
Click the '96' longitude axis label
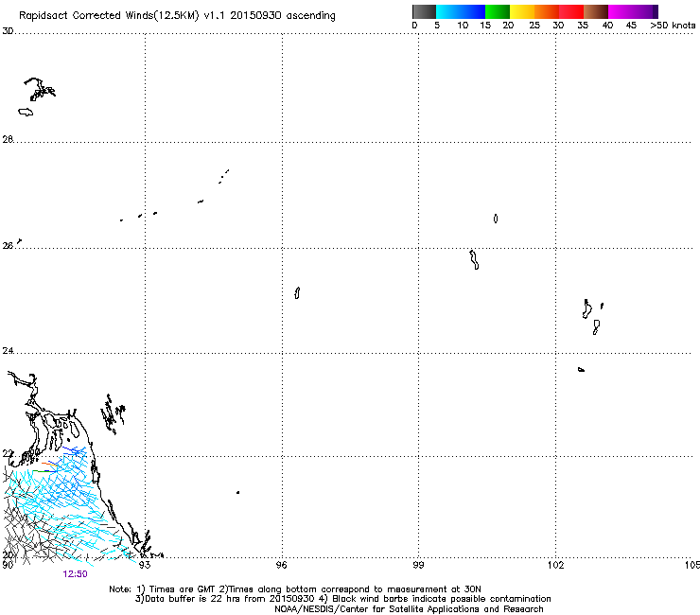pyautogui.click(x=281, y=565)
